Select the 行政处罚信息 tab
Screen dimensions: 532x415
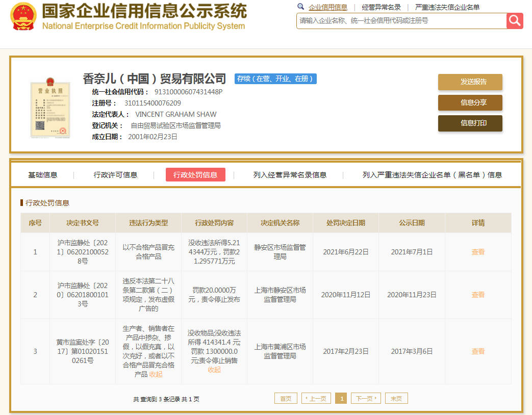[x=195, y=174]
